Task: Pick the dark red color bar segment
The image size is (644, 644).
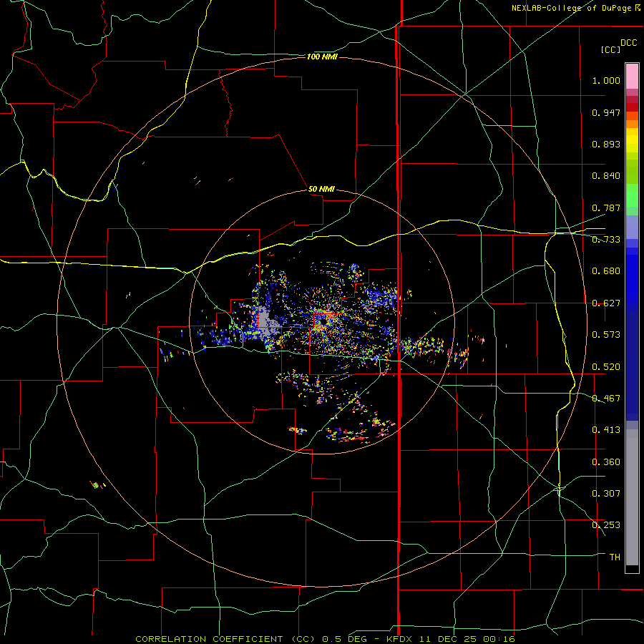Action: pyautogui.click(x=632, y=107)
